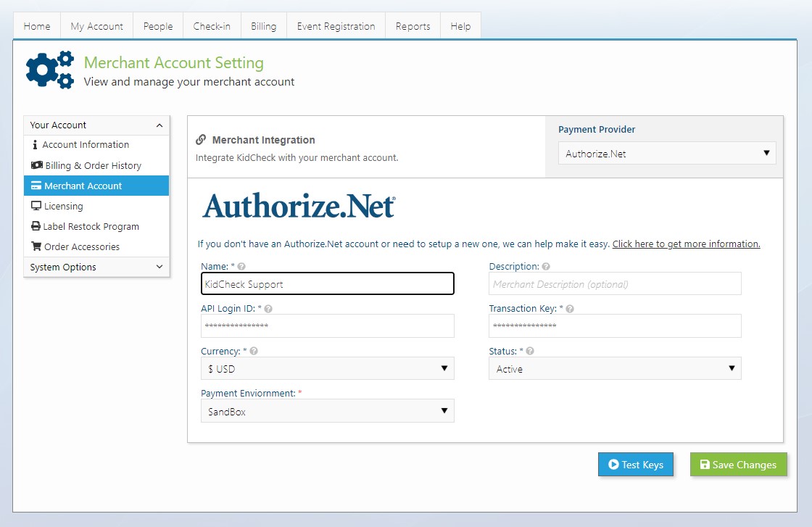Viewport: 812px width, 527px height.
Task: Click the info icon beside Account Information
Action: [35, 144]
